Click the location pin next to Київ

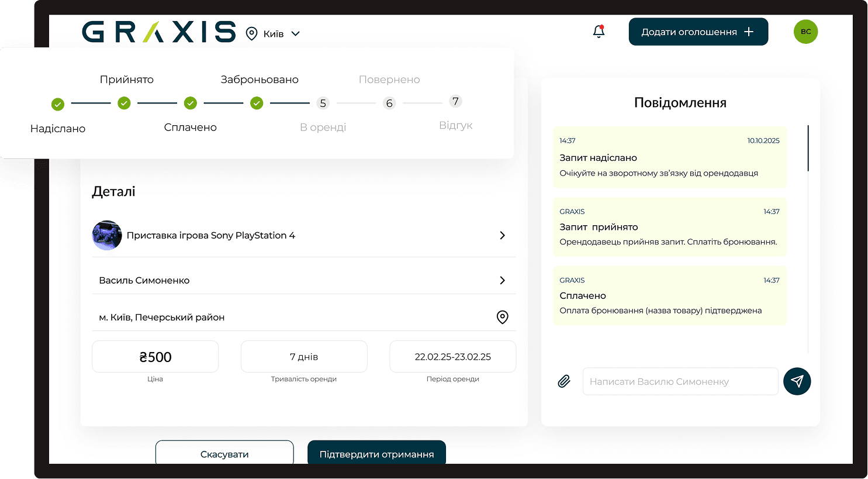click(251, 34)
